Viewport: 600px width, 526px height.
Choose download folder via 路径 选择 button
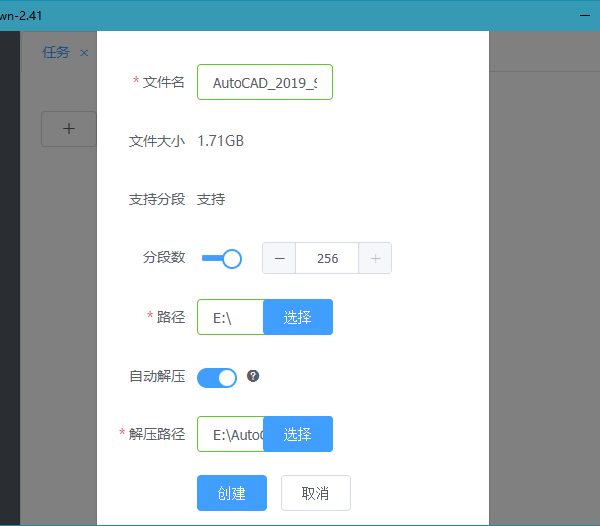[x=297, y=317]
